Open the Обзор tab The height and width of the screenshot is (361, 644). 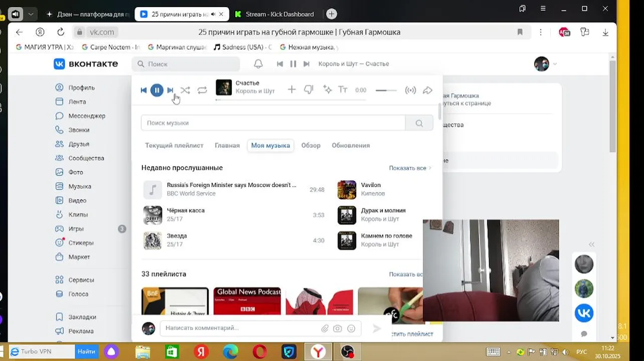tap(311, 145)
